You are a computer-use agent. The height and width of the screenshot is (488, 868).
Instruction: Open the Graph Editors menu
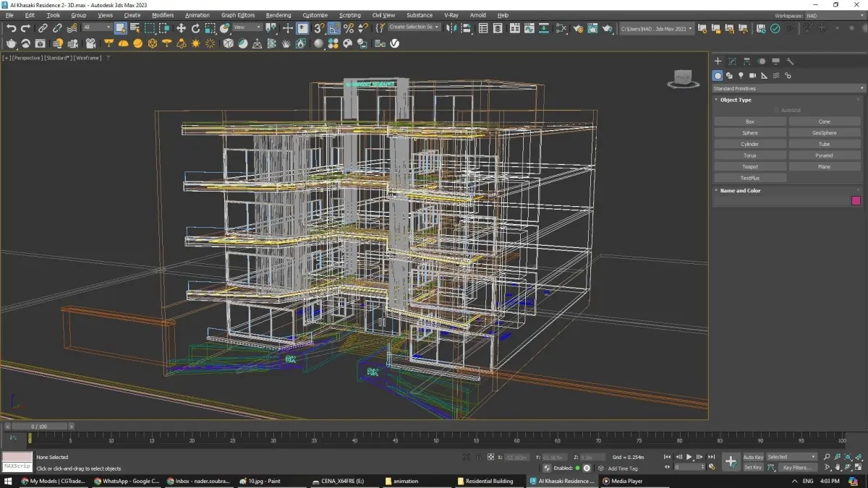pyautogui.click(x=238, y=15)
